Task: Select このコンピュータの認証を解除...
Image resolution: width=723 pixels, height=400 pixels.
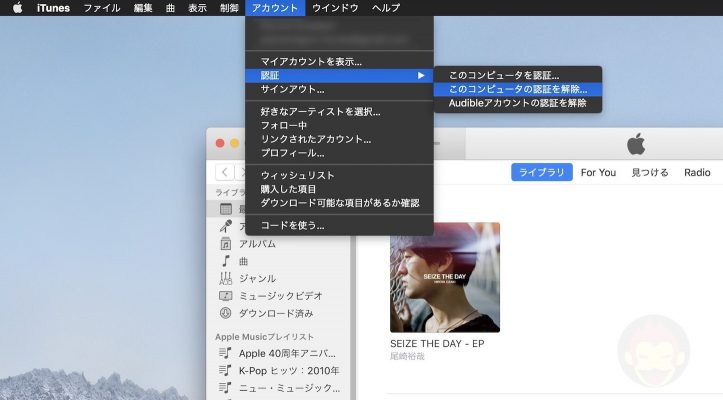Action: coord(518,89)
